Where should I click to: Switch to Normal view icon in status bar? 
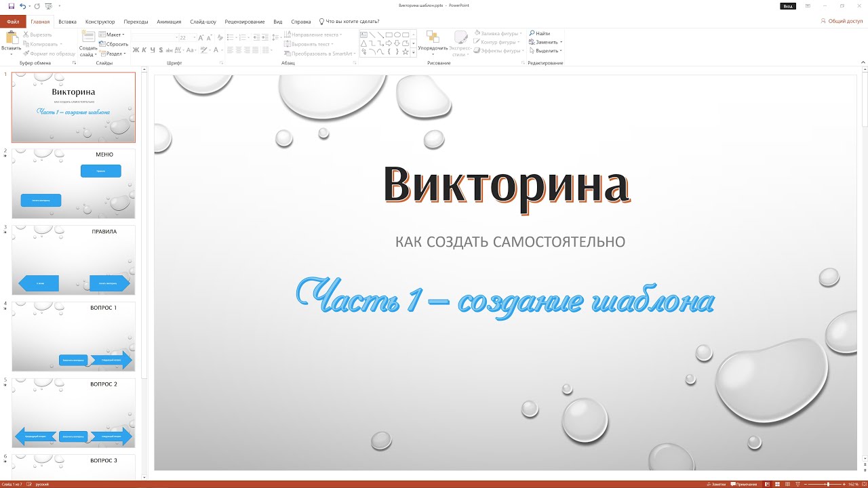click(x=766, y=484)
